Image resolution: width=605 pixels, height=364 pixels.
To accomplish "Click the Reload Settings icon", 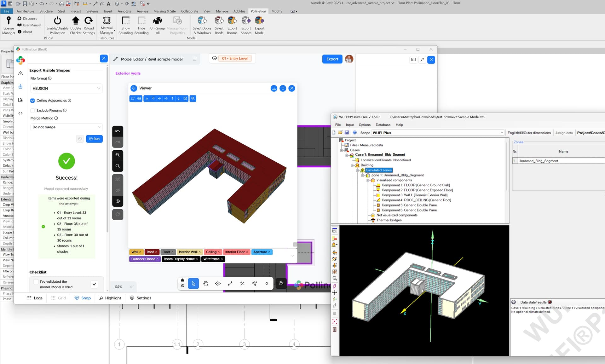I will [89, 21].
